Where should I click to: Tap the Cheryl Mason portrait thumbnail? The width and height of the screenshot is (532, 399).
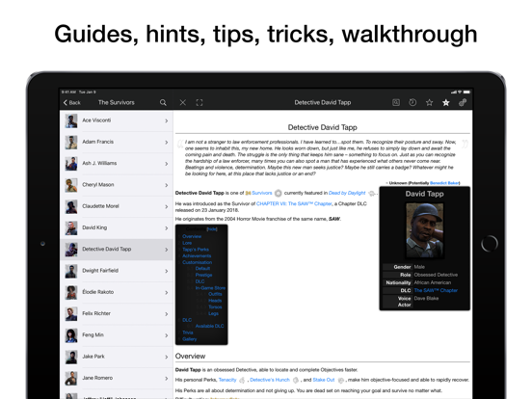point(71,185)
